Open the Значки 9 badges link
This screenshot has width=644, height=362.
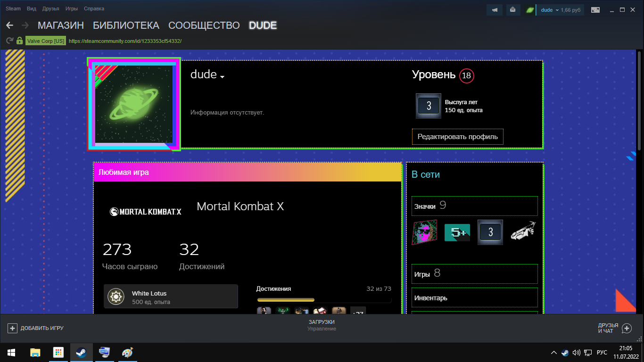click(x=475, y=206)
